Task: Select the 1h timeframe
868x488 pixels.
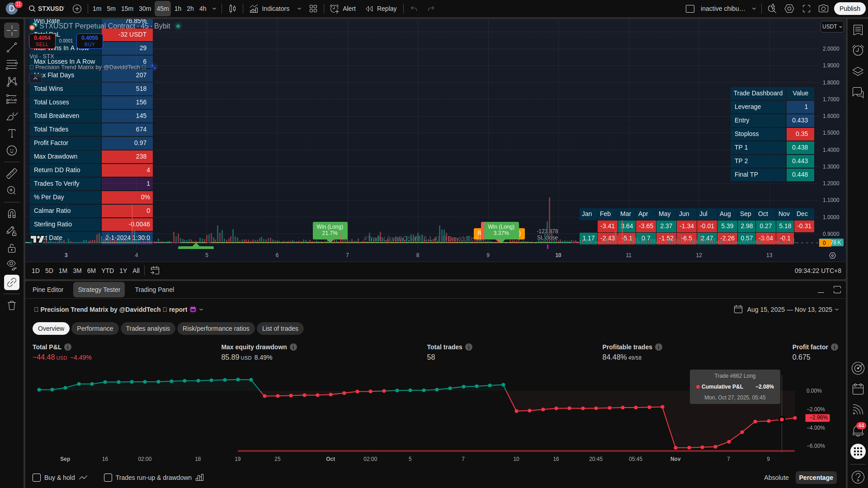Action: (178, 9)
